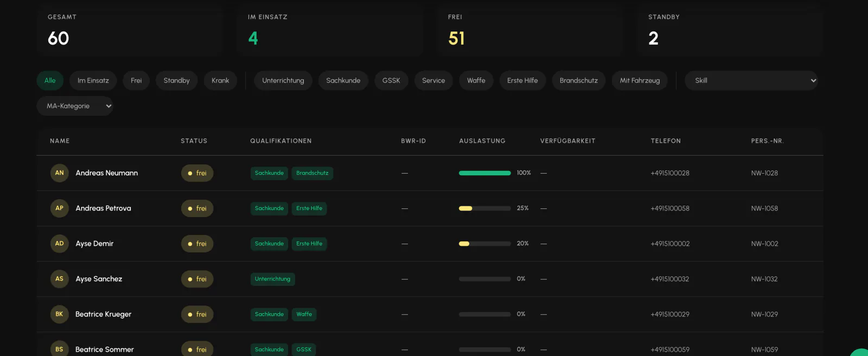The width and height of the screenshot is (868, 356).
Task: Click the Frei 51 summary card
Action: point(530,30)
